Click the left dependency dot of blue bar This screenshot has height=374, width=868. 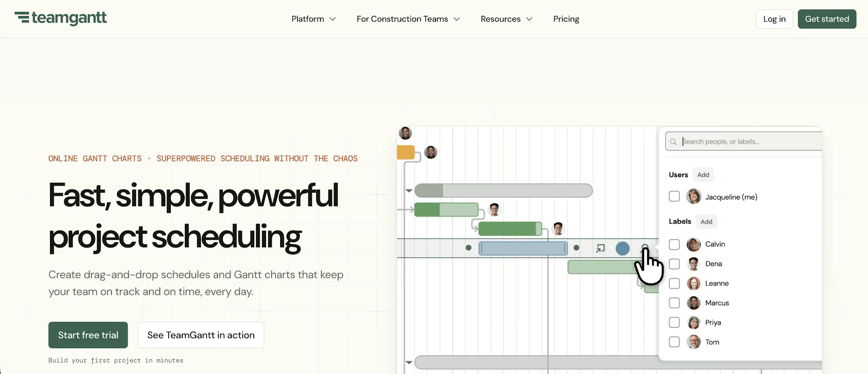(x=468, y=248)
